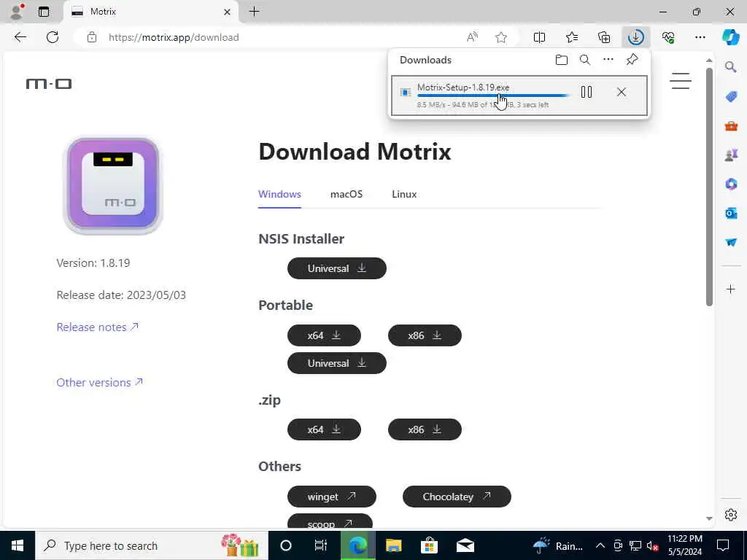Show hidden tray icons chevron

point(600,545)
